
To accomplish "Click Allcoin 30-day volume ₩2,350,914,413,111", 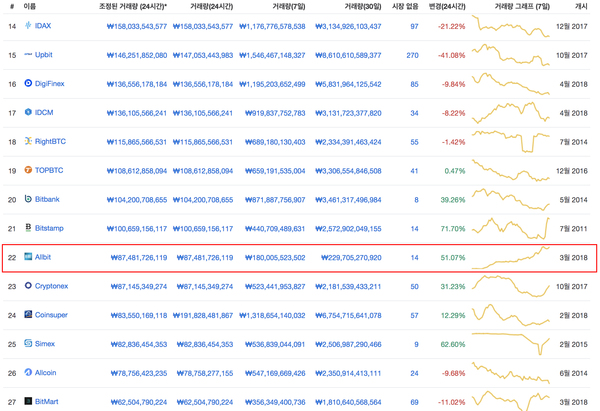I will [x=348, y=373].
